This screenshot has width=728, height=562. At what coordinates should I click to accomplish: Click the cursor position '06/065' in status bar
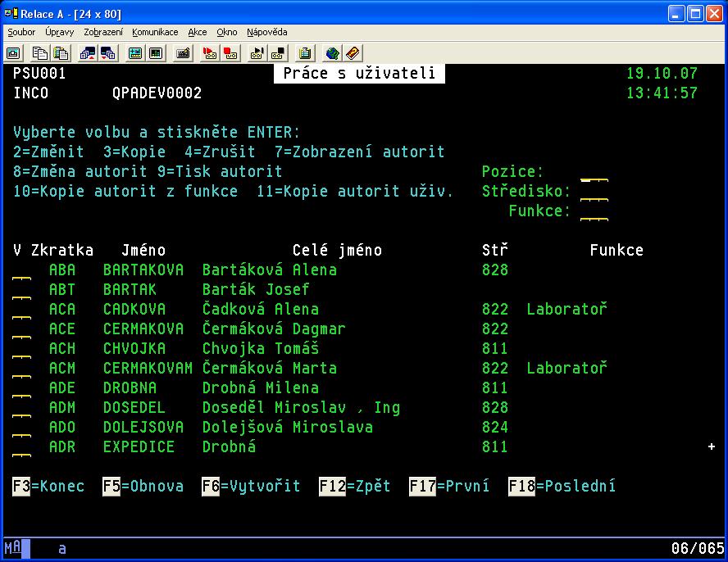click(698, 549)
